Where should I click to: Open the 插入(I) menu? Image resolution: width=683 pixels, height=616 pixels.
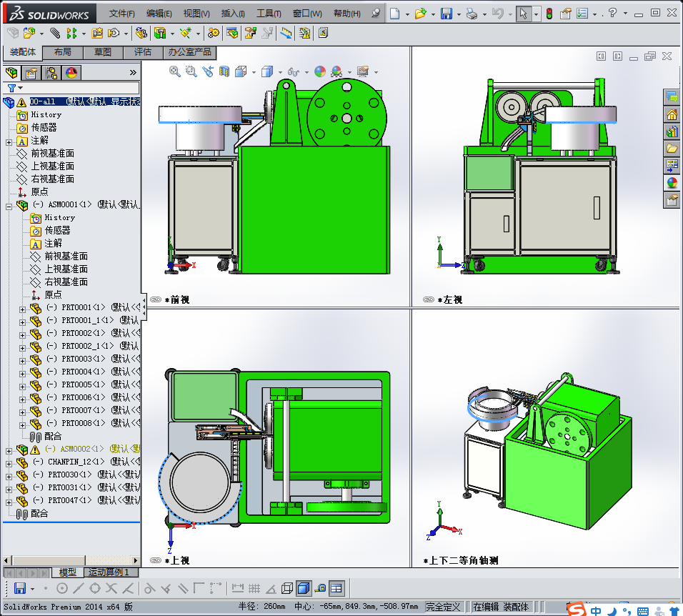[x=233, y=14]
